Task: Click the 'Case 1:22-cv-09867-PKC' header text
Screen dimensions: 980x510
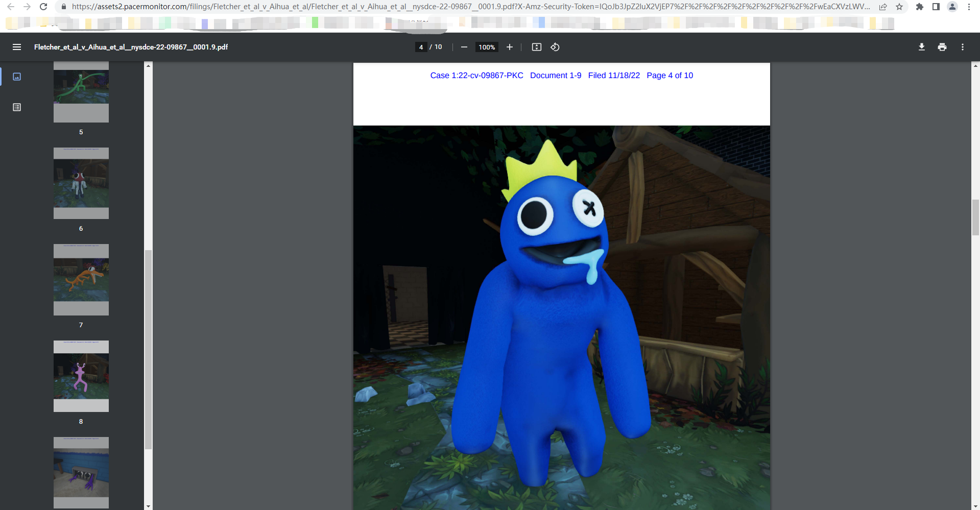Action: pyautogui.click(x=477, y=76)
